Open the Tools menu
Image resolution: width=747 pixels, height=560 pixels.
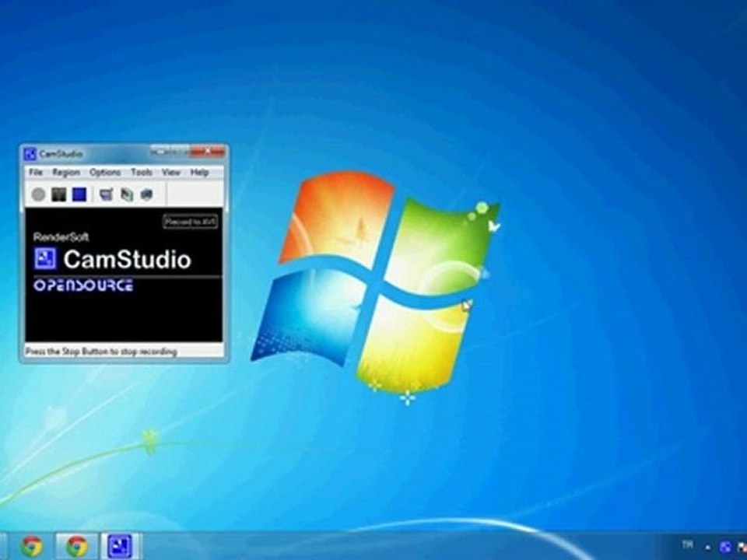pos(142,172)
